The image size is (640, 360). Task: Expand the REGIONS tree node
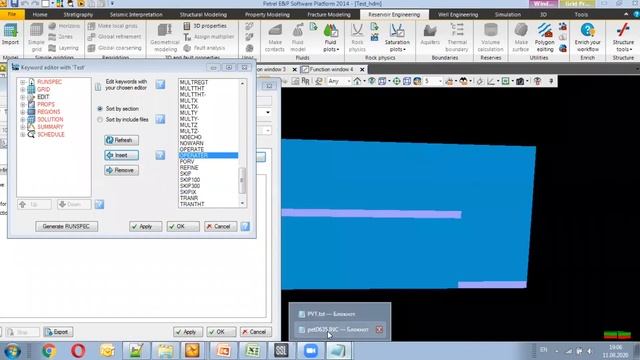[x=23, y=112]
